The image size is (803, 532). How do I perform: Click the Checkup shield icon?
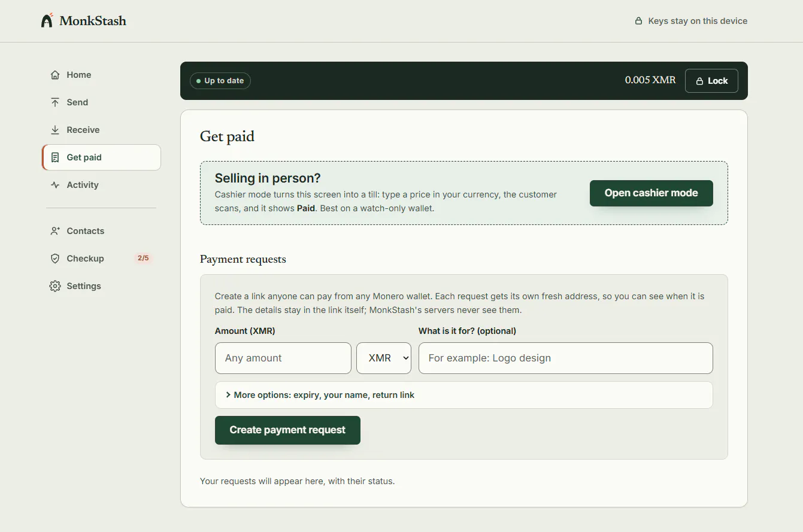point(55,259)
